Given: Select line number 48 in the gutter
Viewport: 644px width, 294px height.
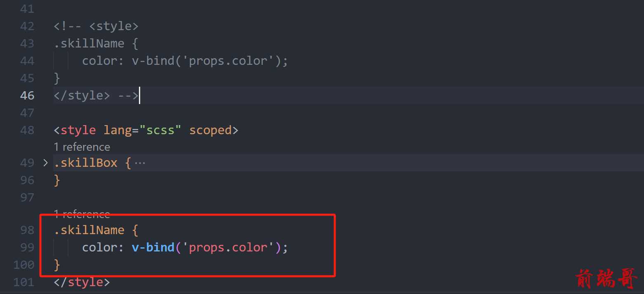Looking at the screenshot, I should [27, 130].
